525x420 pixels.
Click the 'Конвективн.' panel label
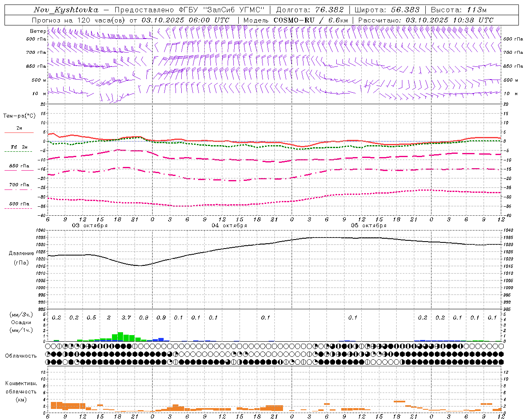point(21,383)
